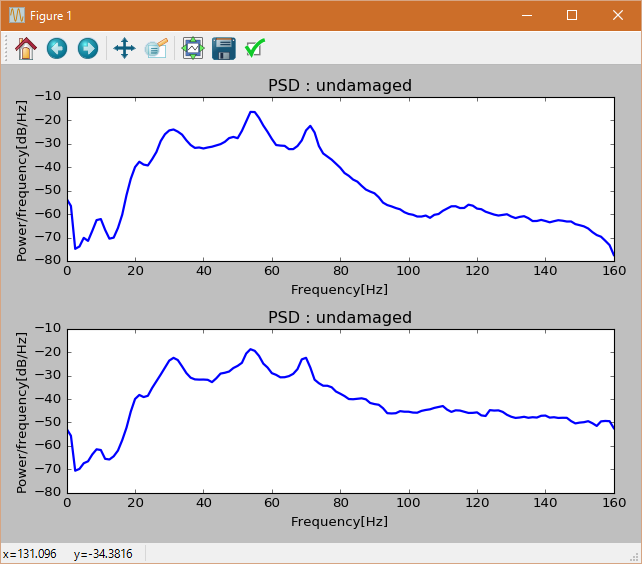Close the Figure 1 window
Viewport: 642px width, 564px height.
click(618, 16)
